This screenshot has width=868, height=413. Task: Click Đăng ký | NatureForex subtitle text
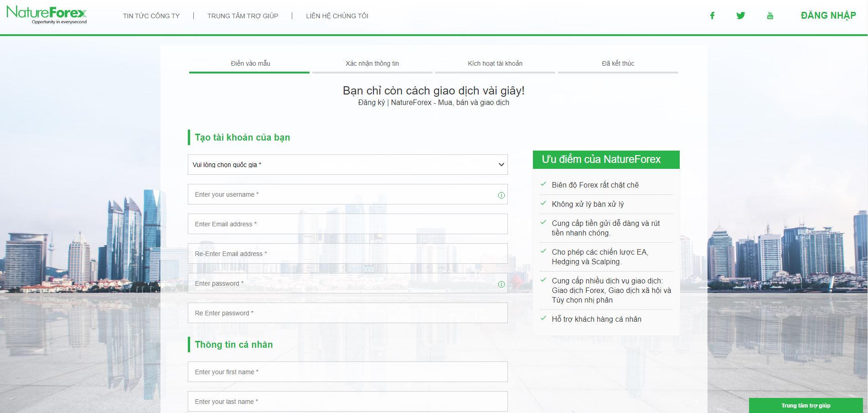[x=434, y=102]
